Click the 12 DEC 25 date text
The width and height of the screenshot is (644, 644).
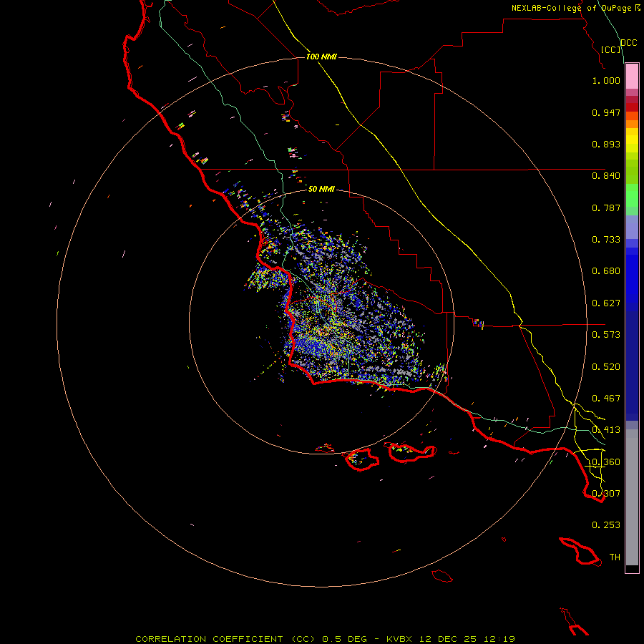click(x=448, y=639)
